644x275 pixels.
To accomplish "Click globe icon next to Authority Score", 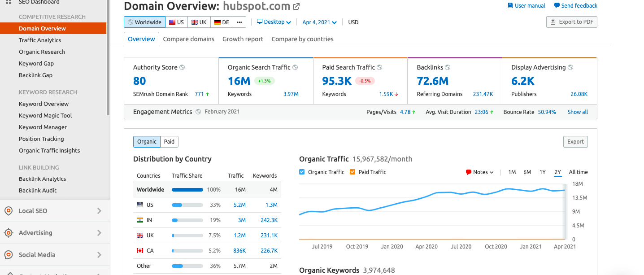I will point(182,67).
